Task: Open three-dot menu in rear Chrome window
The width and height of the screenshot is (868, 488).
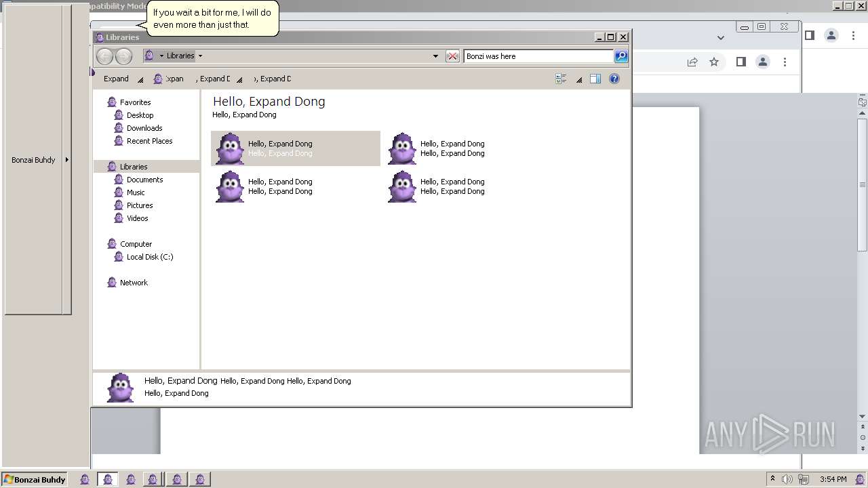Action: click(x=853, y=35)
